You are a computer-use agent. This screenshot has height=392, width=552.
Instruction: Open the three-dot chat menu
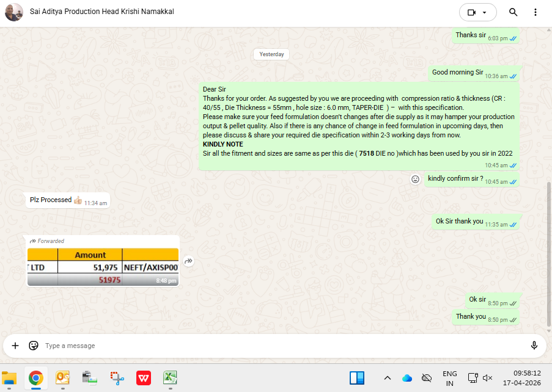(535, 12)
